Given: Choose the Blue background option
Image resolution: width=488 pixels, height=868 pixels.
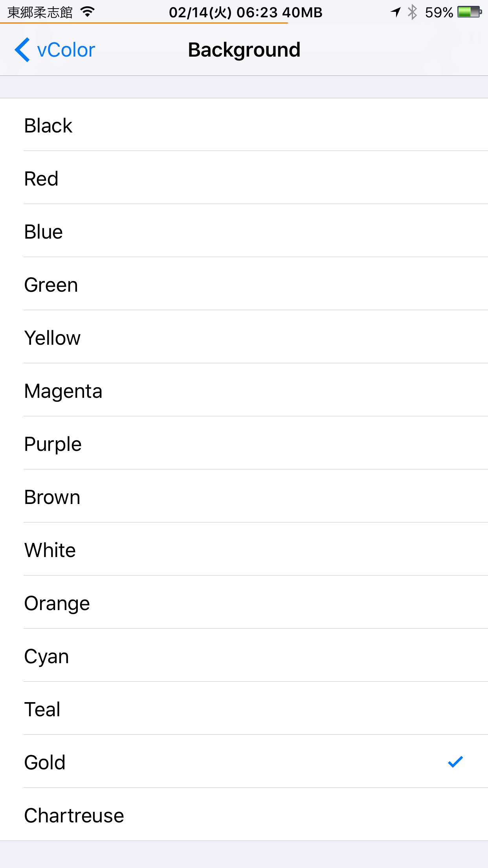Looking at the screenshot, I should coord(244,231).
